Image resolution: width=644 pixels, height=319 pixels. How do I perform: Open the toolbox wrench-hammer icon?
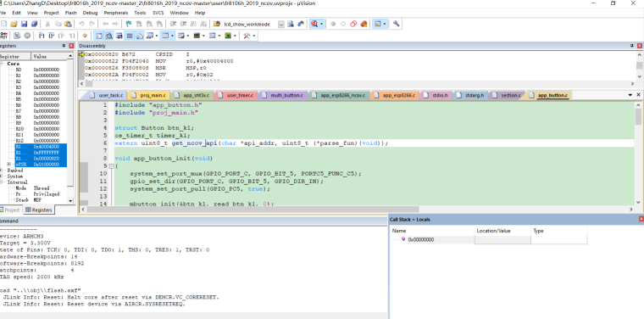point(247,36)
